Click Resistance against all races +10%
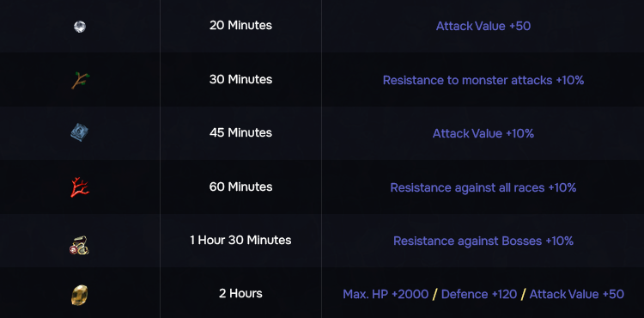The image size is (644, 318). [483, 187]
